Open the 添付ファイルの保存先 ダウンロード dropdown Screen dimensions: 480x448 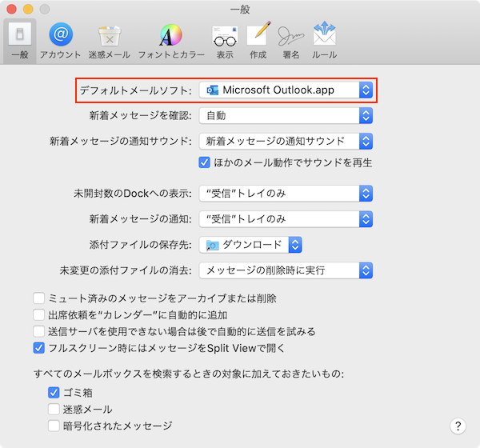[x=250, y=245]
